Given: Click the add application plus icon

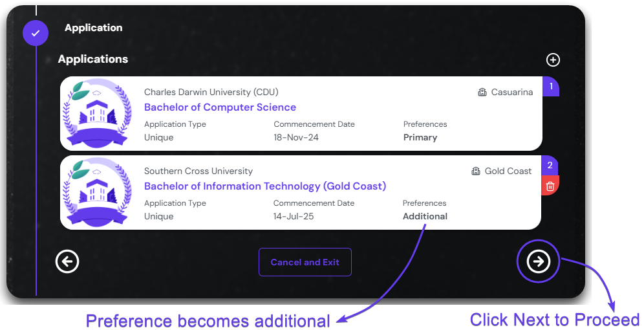Looking at the screenshot, I should point(553,60).
